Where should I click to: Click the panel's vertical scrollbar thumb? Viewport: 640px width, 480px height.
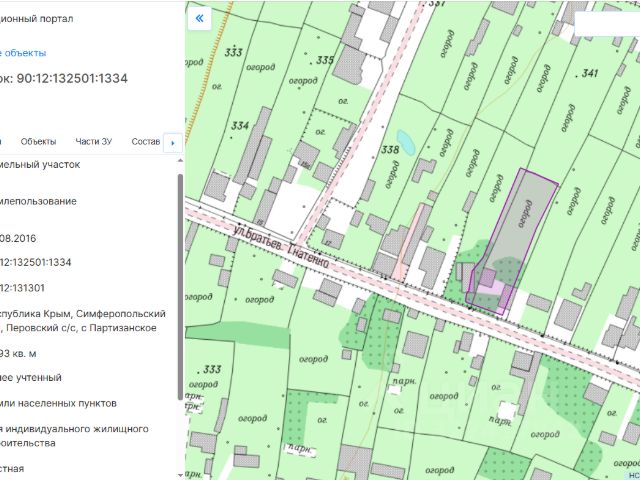click(180, 287)
